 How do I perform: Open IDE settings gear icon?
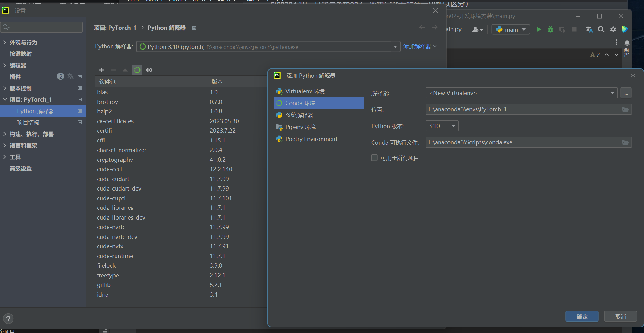click(x=613, y=30)
